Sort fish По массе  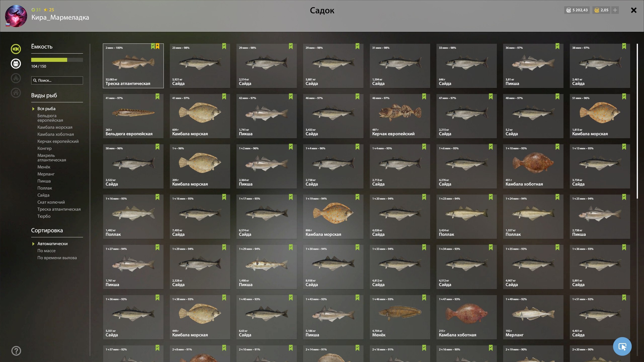pos(47,251)
